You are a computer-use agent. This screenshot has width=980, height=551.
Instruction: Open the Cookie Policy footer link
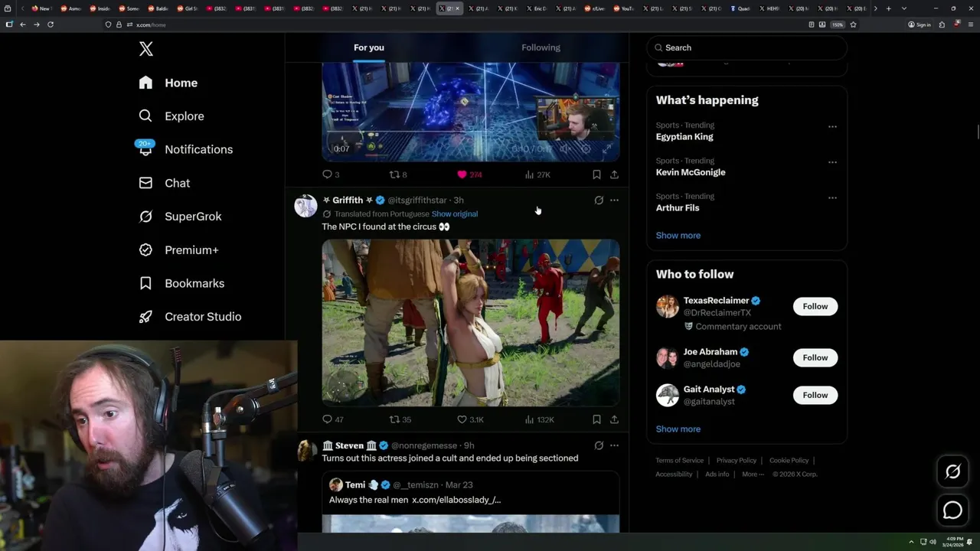(789, 461)
